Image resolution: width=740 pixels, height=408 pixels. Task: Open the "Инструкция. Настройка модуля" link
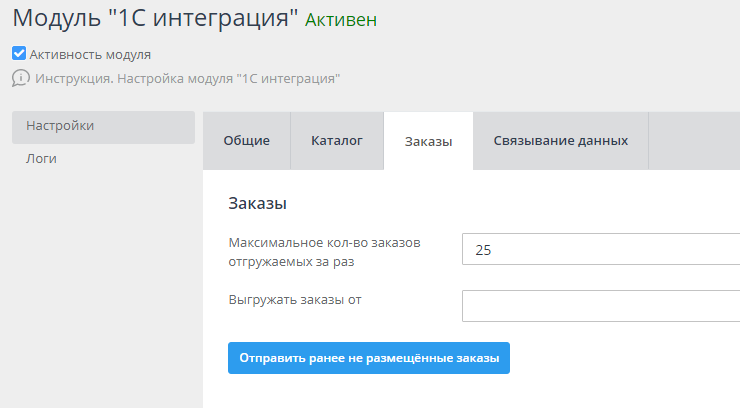coord(188,78)
